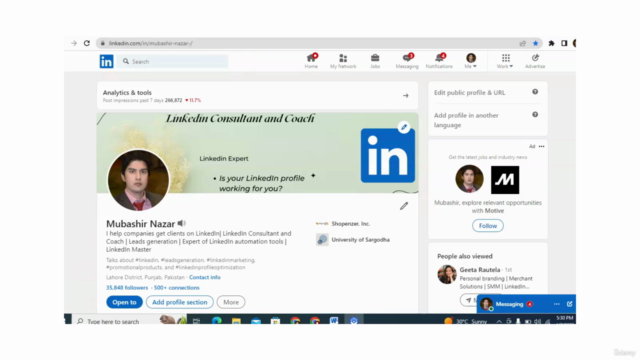The width and height of the screenshot is (640, 360).
Task: Edit the cover banner pencil icon
Action: [404, 127]
